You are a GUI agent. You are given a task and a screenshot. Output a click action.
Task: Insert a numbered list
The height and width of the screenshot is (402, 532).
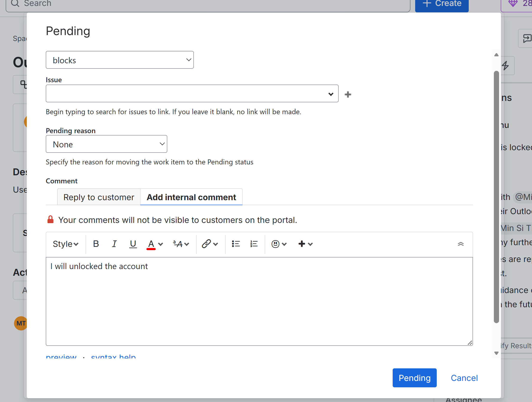pos(254,244)
